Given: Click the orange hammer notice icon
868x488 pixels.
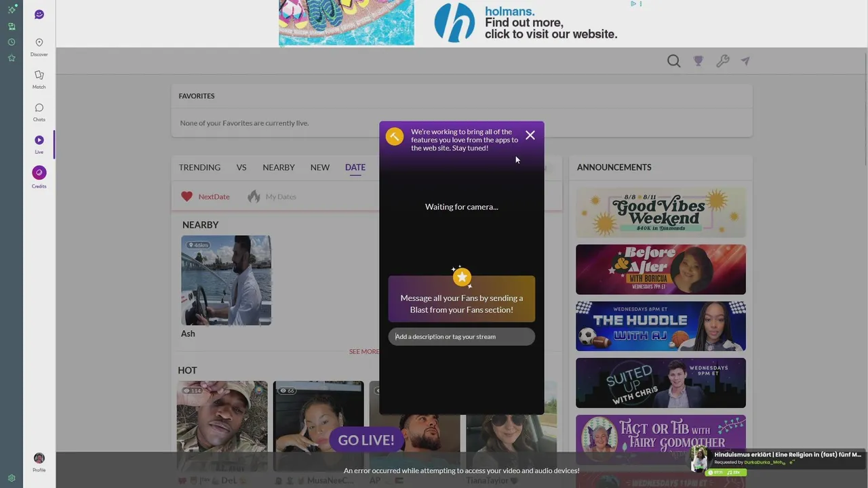Looking at the screenshot, I should coord(394,136).
